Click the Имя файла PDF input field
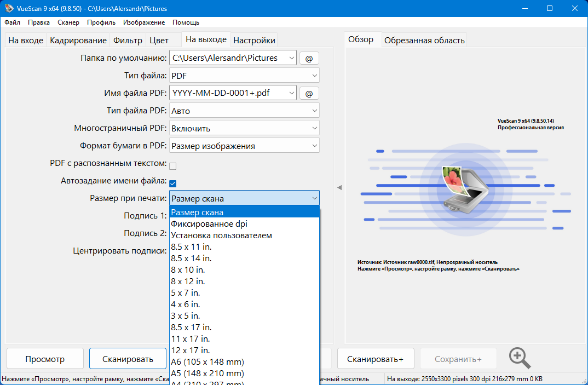The width and height of the screenshot is (588, 385). pyautogui.click(x=232, y=94)
